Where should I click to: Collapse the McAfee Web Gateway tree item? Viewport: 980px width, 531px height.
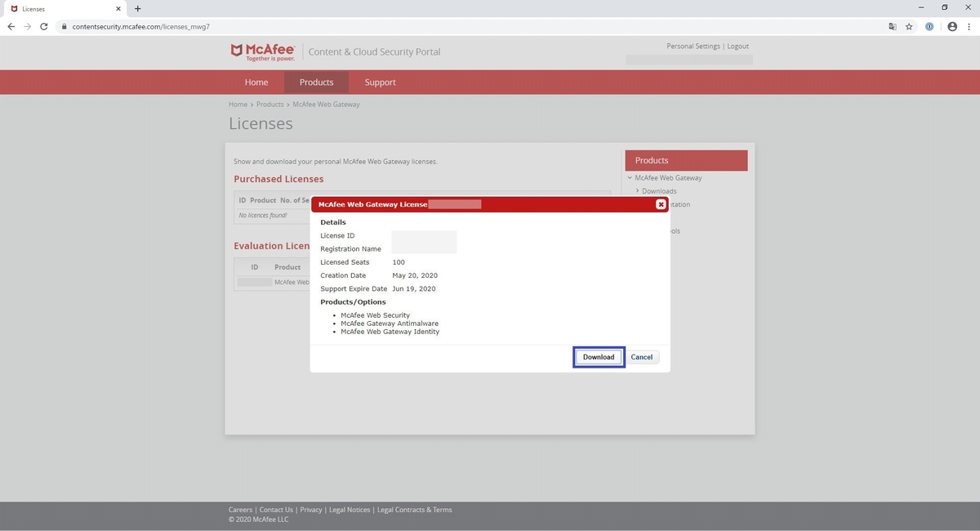pos(629,177)
